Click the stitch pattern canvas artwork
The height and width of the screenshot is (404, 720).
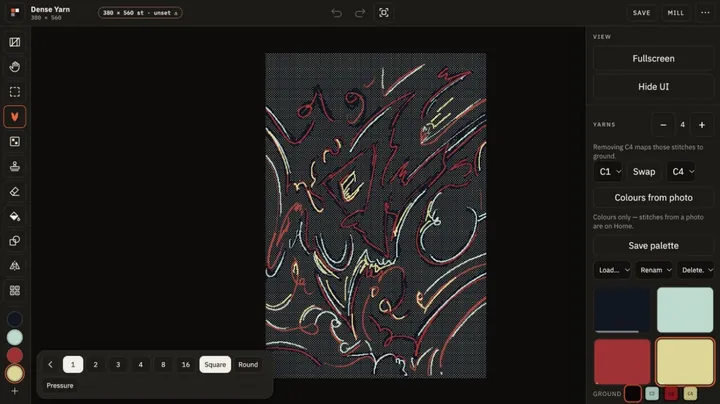376,216
